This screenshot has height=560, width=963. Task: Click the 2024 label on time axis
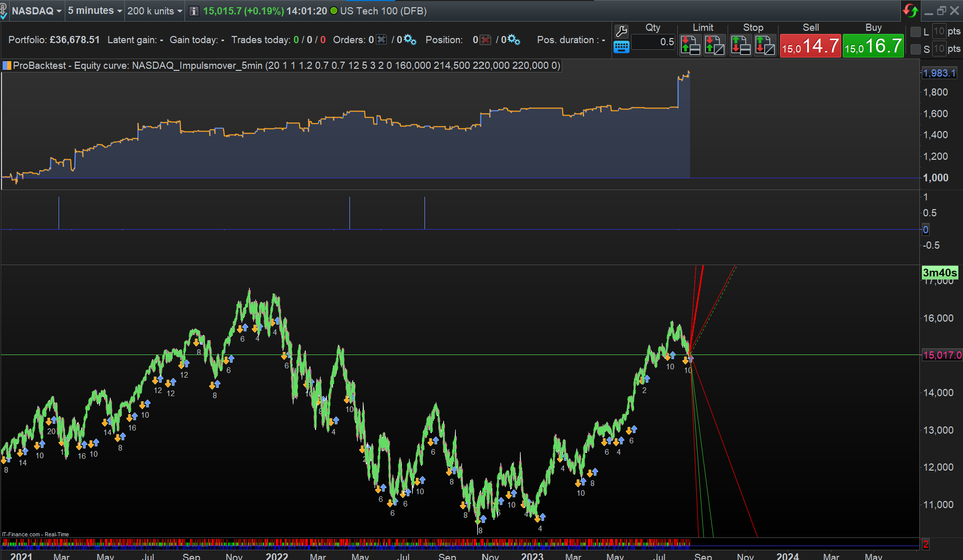coord(787,556)
